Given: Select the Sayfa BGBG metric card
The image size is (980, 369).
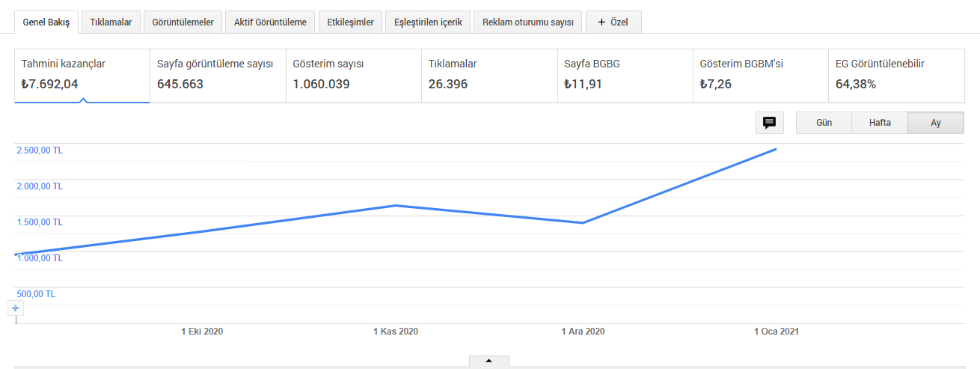Looking at the screenshot, I should [x=625, y=76].
